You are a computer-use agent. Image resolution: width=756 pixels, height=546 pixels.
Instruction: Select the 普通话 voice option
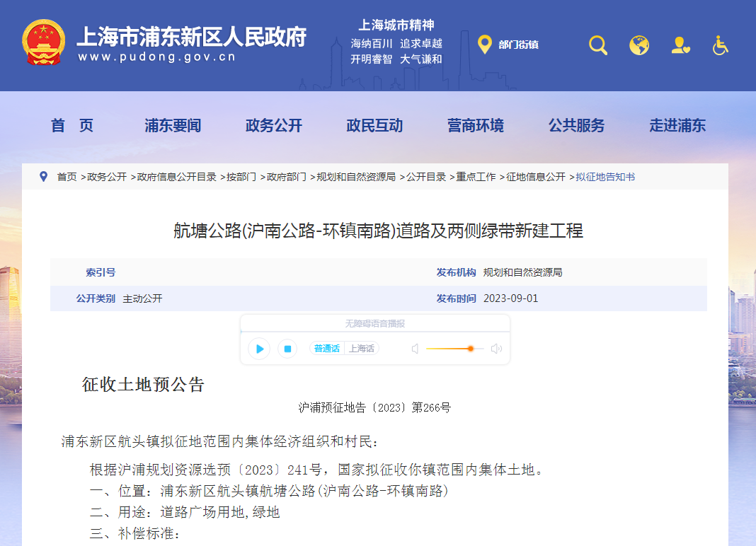coord(326,348)
